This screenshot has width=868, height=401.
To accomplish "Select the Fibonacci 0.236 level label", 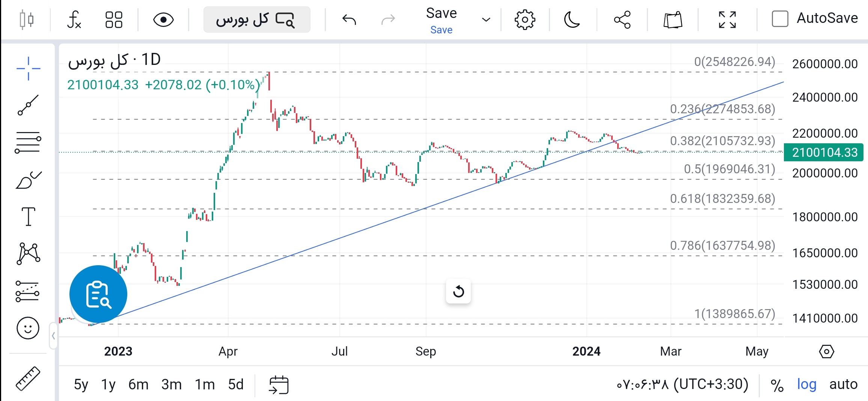I will click(x=722, y=109).
